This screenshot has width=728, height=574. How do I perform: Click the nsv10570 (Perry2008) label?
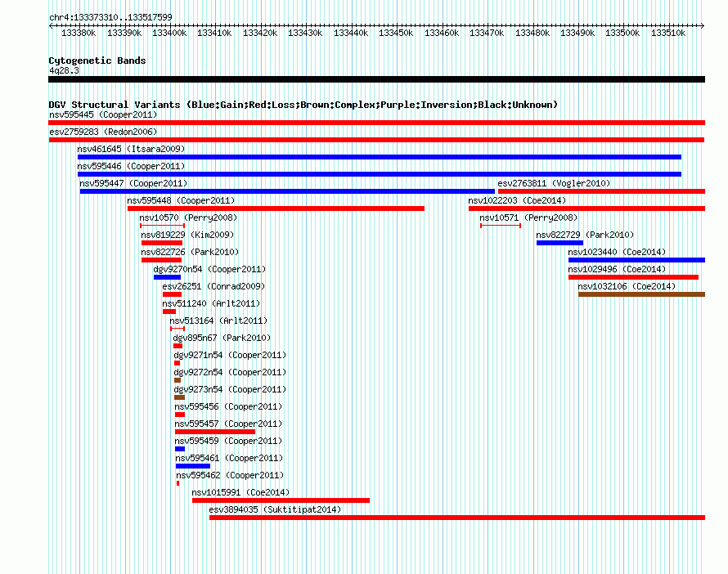[188, 217]
